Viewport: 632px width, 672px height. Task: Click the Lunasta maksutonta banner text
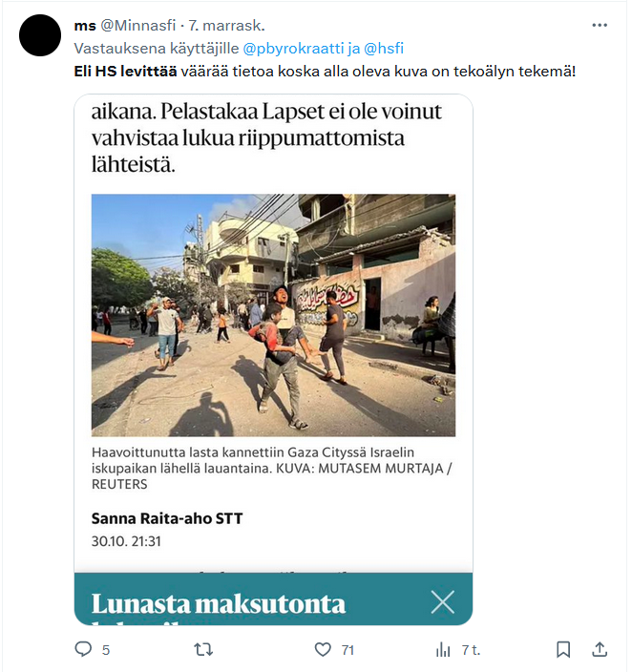(x=219, y=604)
